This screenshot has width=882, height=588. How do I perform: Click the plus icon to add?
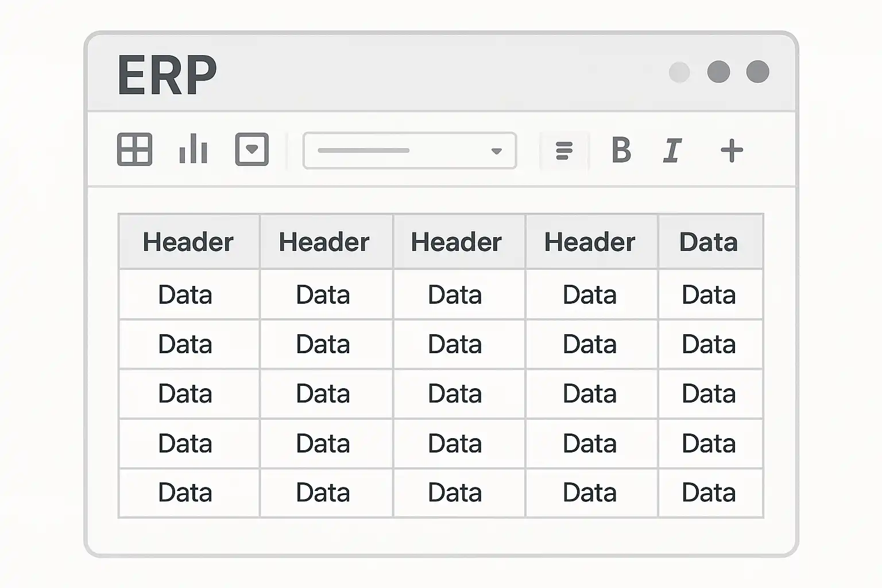click(732, 150)
